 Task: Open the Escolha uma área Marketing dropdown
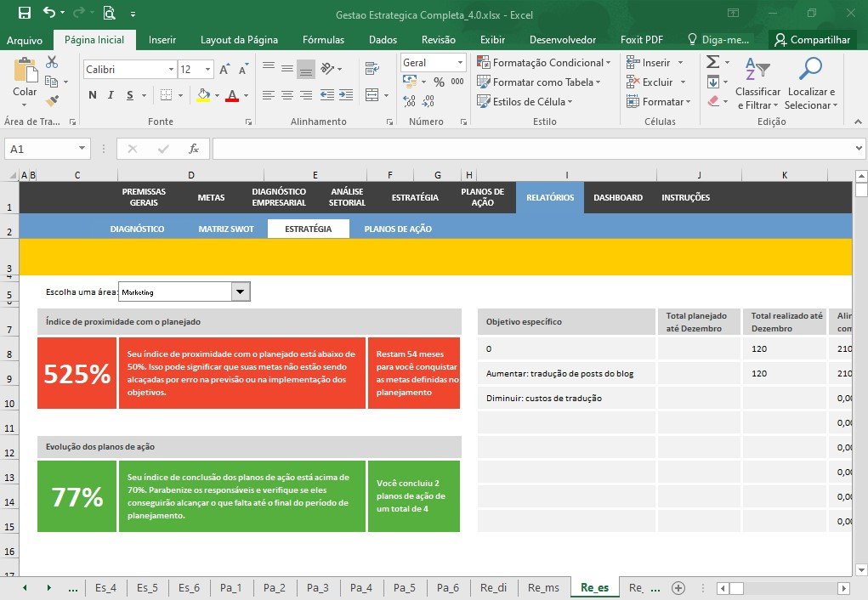241,292
